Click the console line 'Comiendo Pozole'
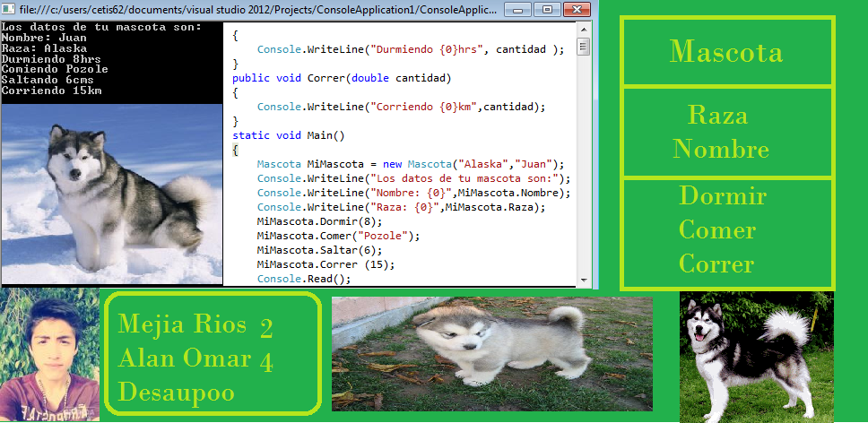Image resolution: width=868 pixels, height=423 pixels. tap(54, 69)
